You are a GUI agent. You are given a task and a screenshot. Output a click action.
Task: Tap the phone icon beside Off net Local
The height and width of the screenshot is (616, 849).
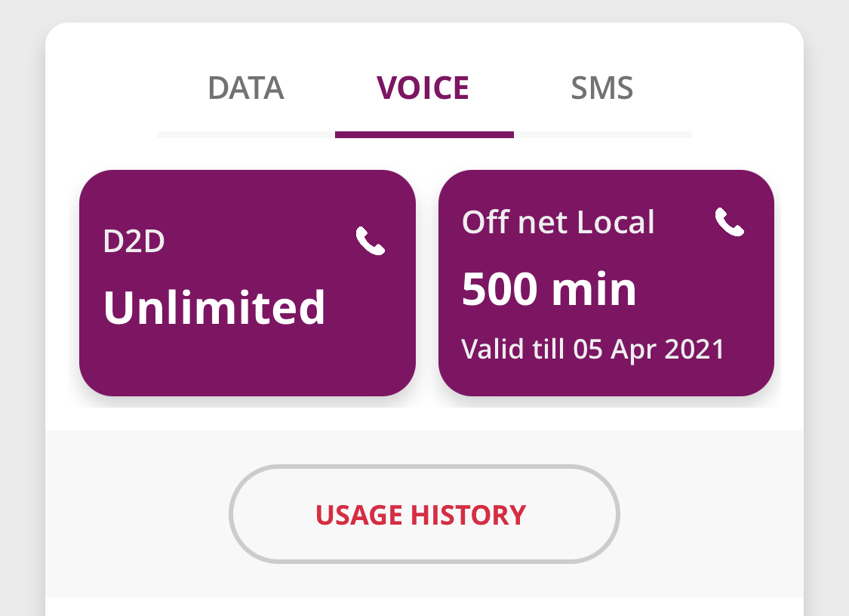pos(729,222)
